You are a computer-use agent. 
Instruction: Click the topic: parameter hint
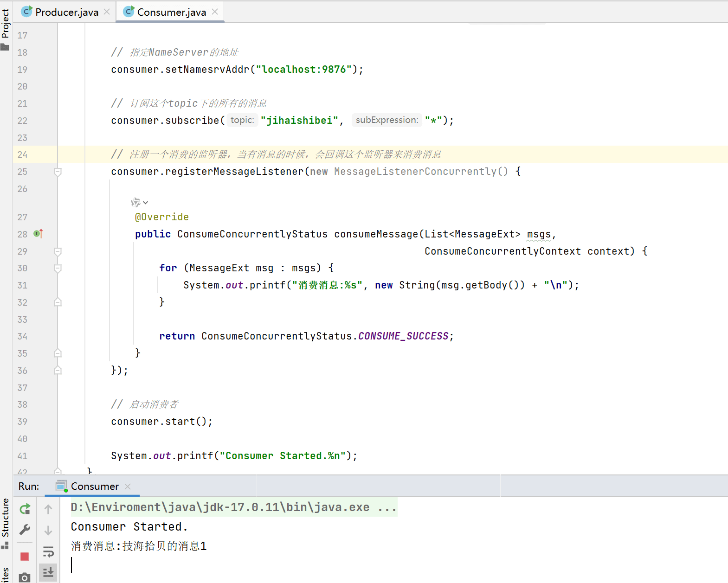pos(242,120)
